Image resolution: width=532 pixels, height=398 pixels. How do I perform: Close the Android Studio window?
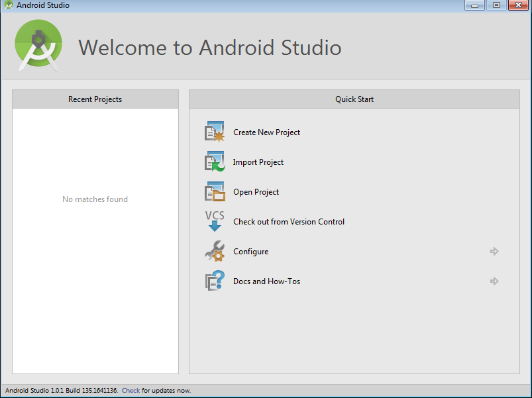click(518, 5)
